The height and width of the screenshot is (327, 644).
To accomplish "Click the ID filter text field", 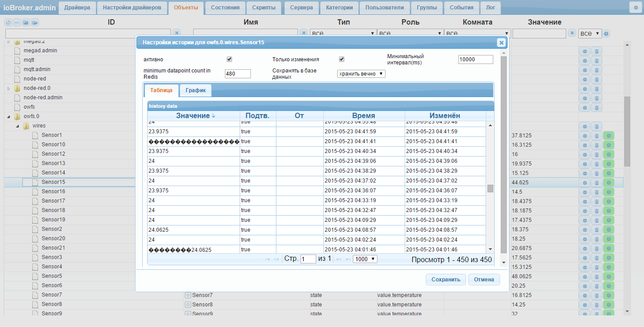I will point(88,34).
